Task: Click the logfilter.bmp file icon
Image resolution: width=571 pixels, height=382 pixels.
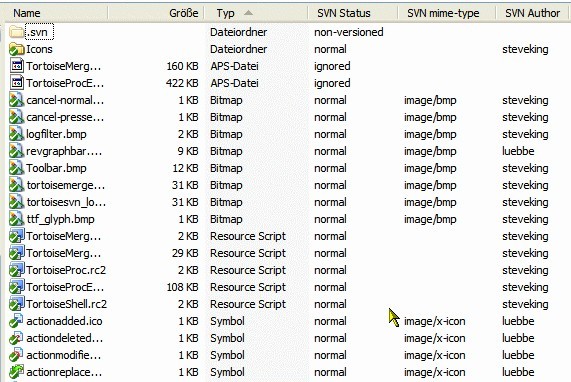Action: pos(16,134)
